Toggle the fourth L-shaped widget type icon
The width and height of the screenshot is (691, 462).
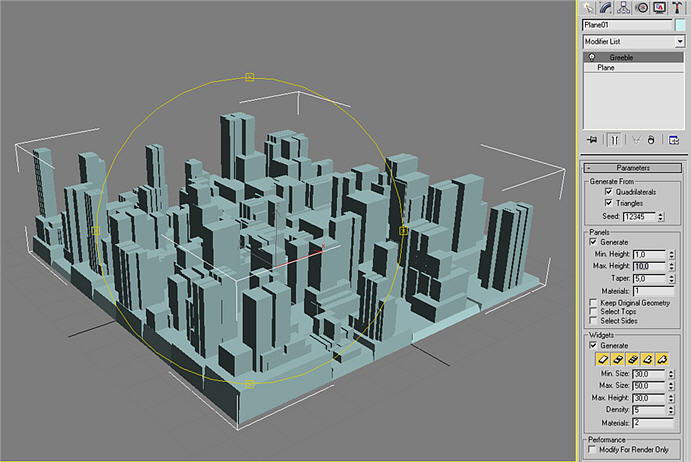coord(647,359)
